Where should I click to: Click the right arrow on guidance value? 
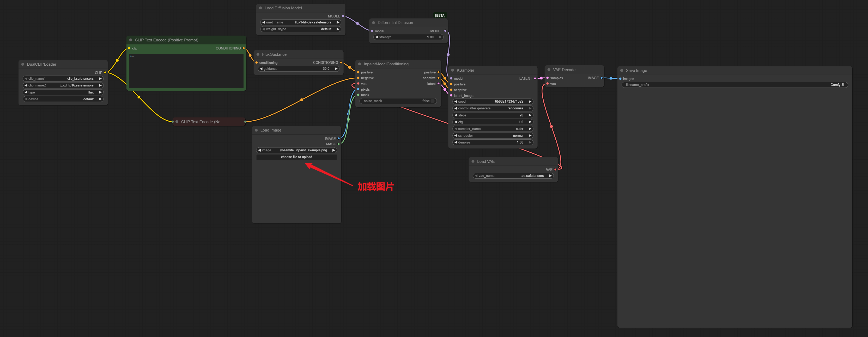(x=336, y=69)
